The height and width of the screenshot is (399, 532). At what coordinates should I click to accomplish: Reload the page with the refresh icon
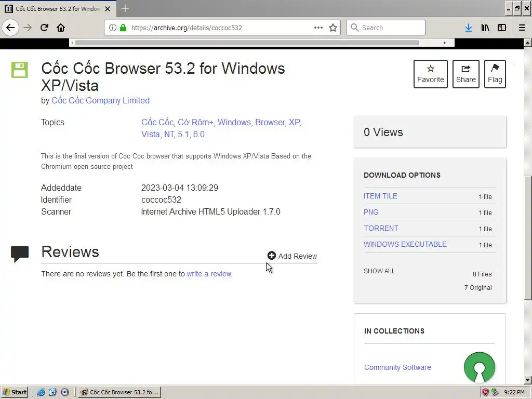[44, 28]
